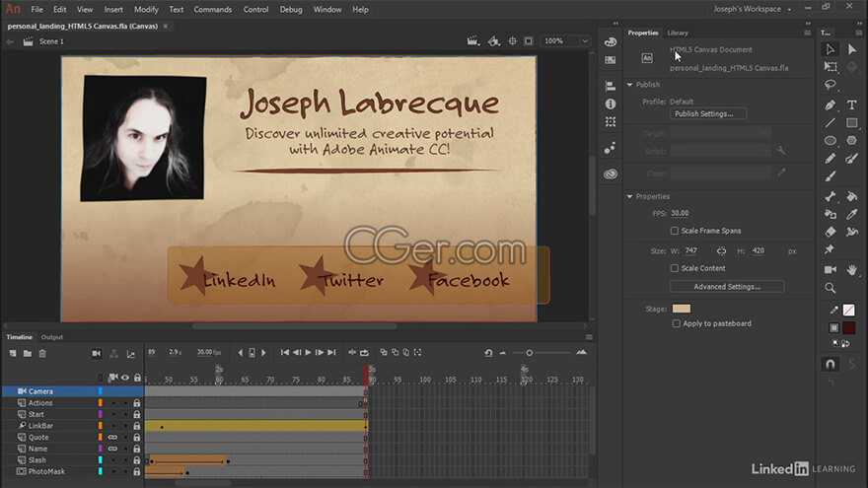The image size is (868, 488).
Task: Step forward one frame
Action: click(320, 353)
